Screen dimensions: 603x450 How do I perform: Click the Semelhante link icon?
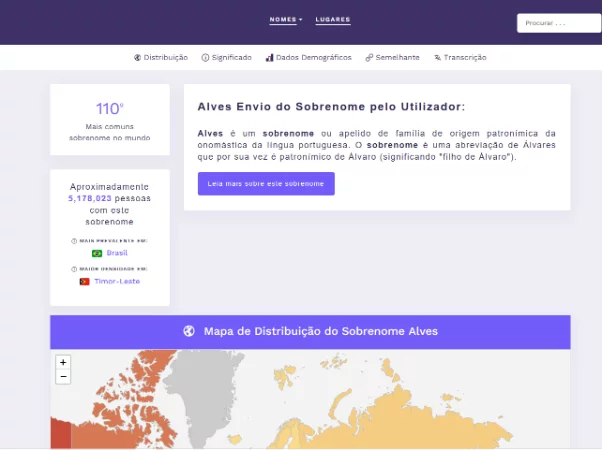click(369, 58)
